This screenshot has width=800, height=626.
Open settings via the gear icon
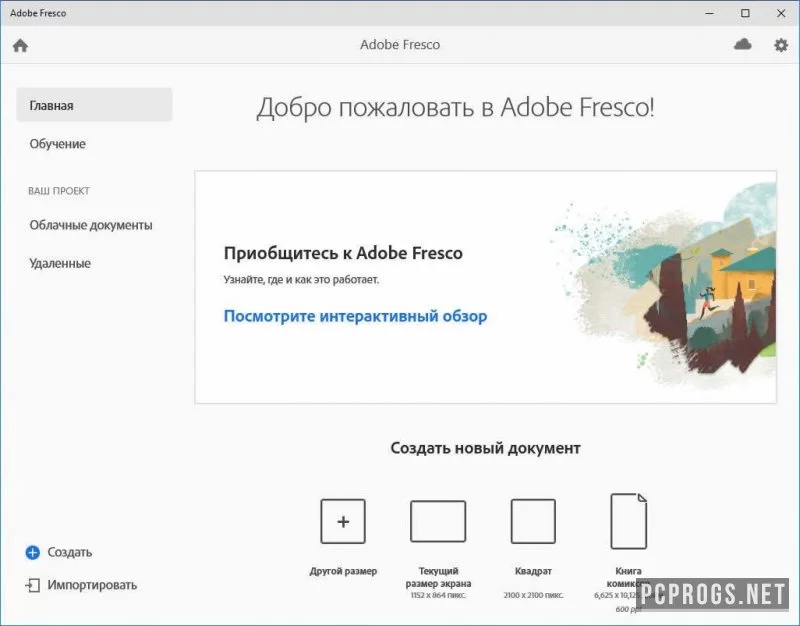click(x=781, y=45)
